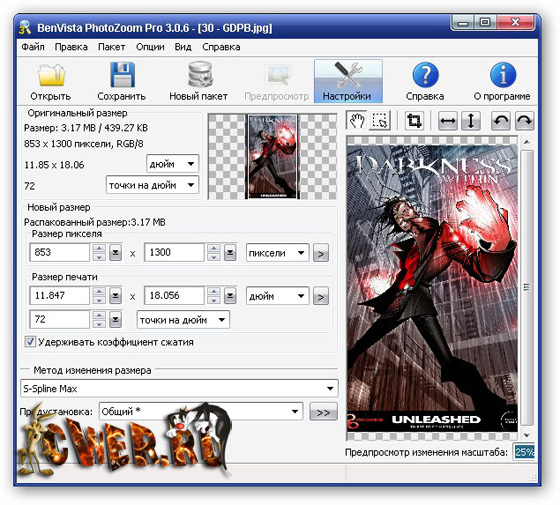
Task: Open the Справка menu
Action: coord(221,47)
